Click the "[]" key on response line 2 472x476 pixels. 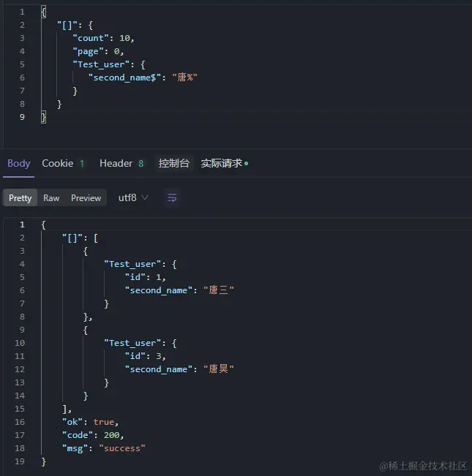coord(72,238)
